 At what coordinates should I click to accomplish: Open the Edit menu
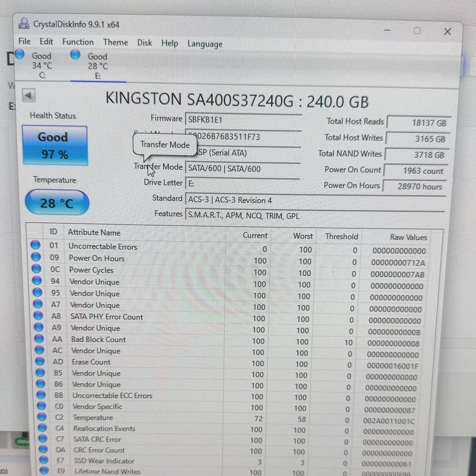click(46, 41)
